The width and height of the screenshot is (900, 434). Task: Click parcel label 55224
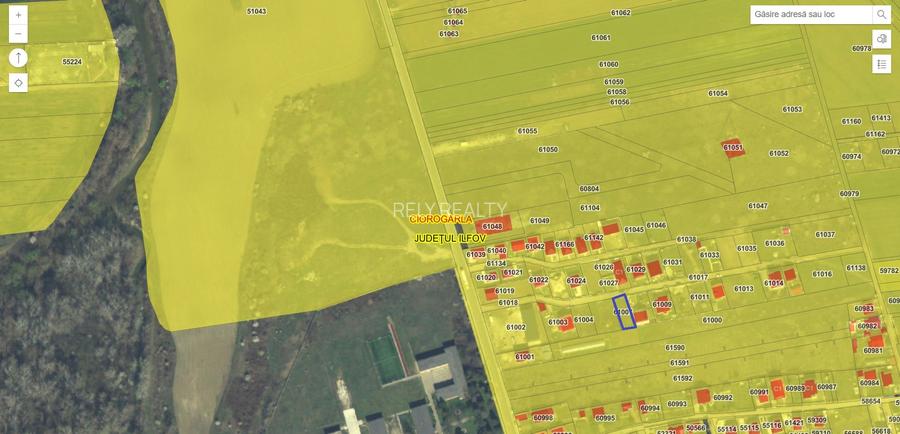[72, 61]
